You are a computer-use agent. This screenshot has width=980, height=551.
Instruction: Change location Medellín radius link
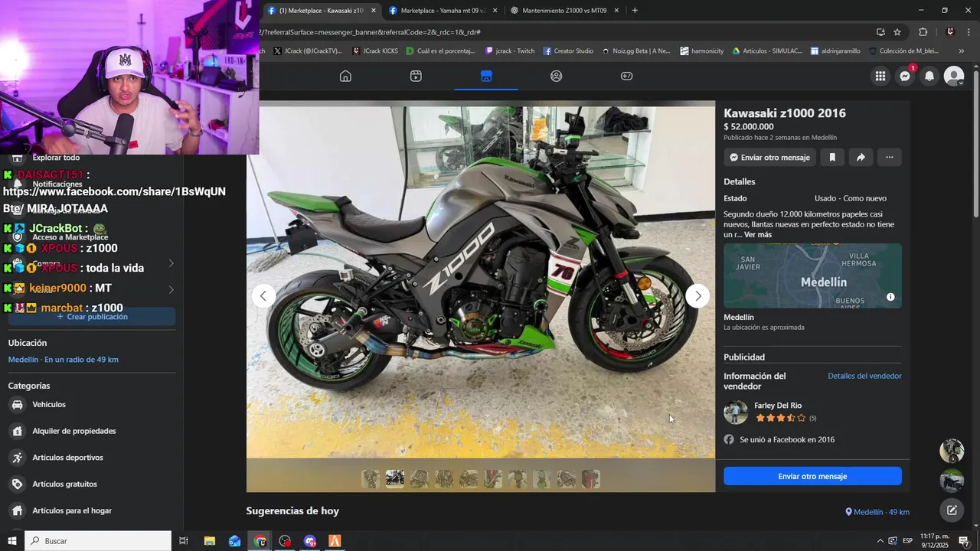[64, 360]
